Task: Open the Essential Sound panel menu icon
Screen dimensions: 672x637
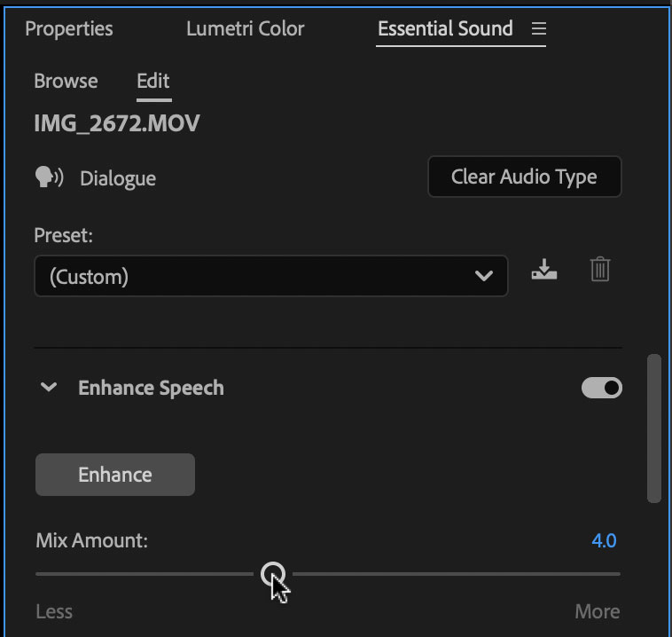Action: click(539, 28)
